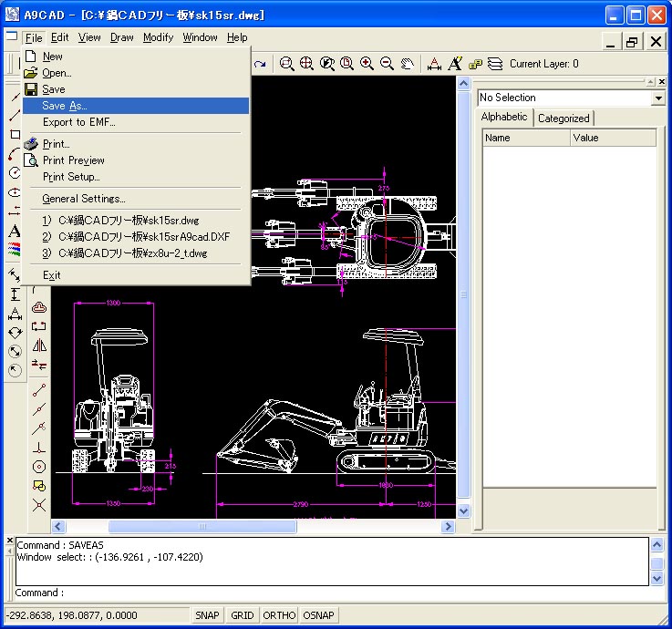Open Print Preview menu entry
Image resolution: width=672 pixels, height=629 pixels.
click(136, 160)
